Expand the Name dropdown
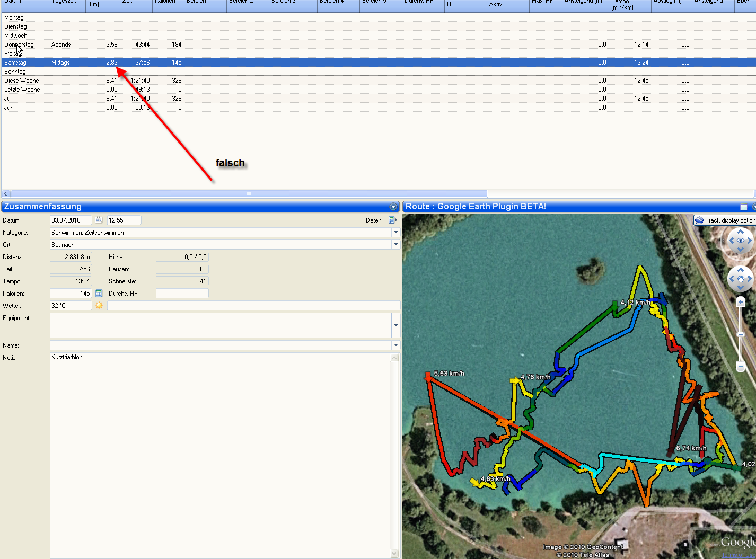 coord(395,345)
